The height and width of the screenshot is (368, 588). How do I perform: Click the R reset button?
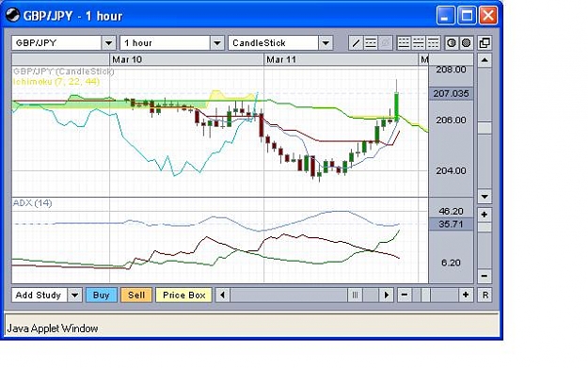coord(485,295)
